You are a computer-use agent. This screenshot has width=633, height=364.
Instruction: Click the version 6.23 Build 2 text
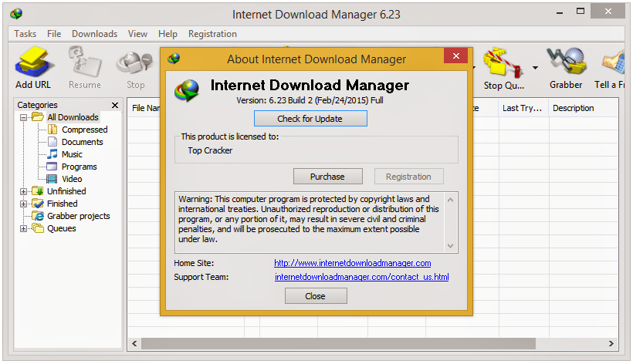[x=310, y=100]
